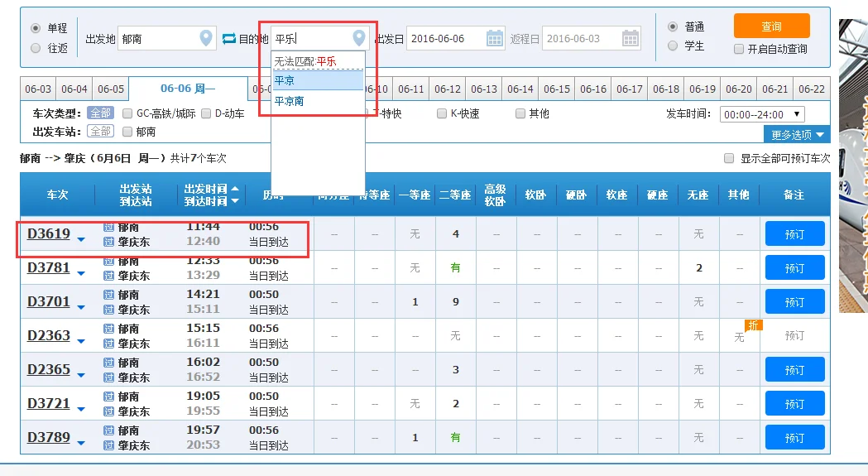Book train D3701 with 预订 button
Screen dimensions: 868x476
click(x=795, y=302)
